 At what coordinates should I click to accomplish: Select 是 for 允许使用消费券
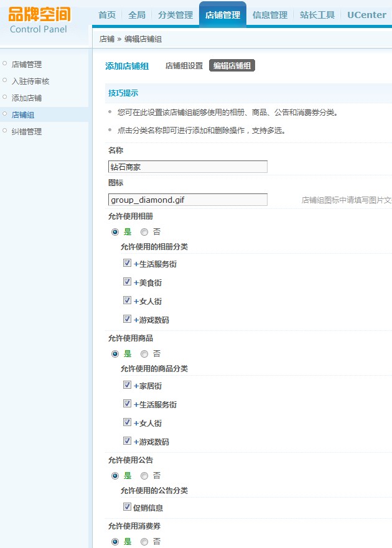click(x=115, y=542)
